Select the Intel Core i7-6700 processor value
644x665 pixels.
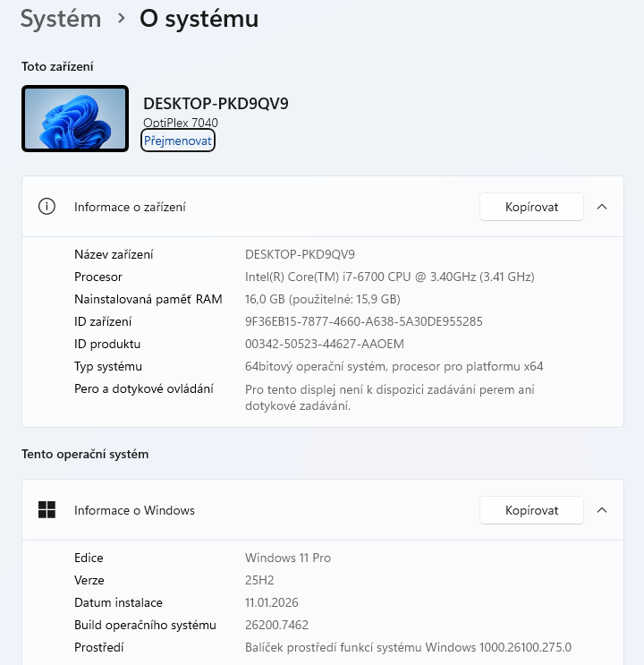tap(390, 277)
